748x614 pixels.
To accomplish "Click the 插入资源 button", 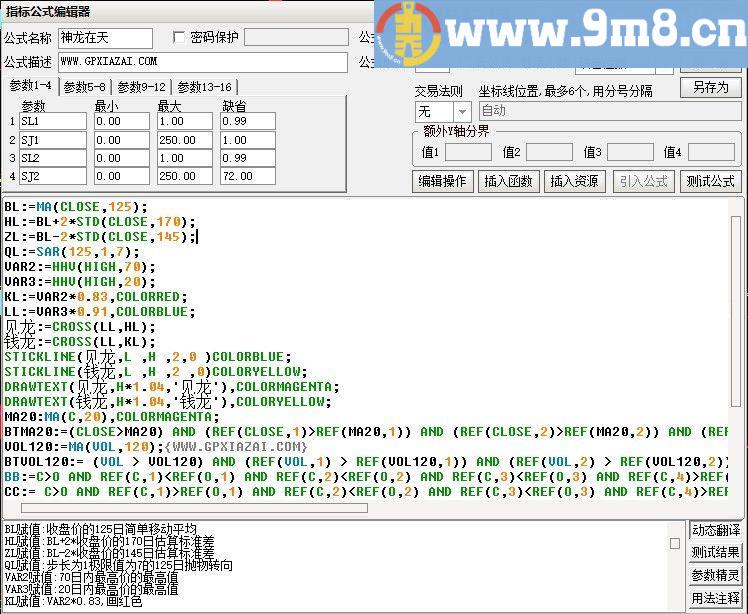I will click(574, 181).
